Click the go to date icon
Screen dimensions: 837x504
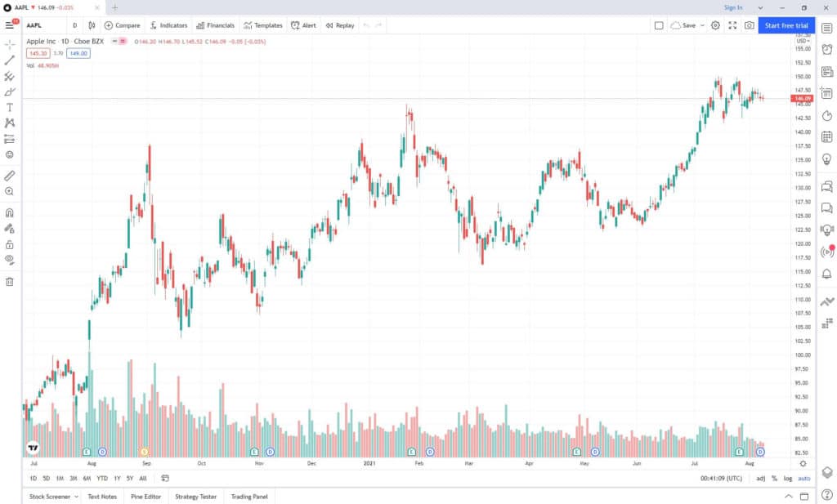165,479
